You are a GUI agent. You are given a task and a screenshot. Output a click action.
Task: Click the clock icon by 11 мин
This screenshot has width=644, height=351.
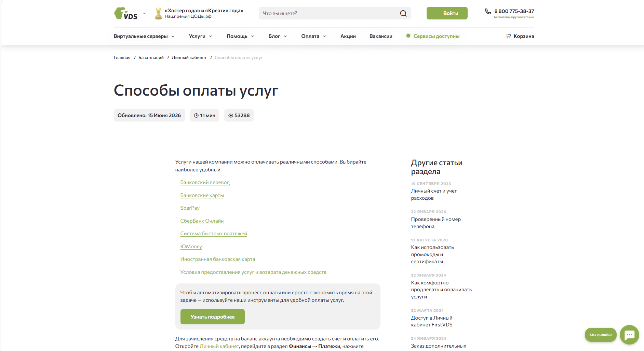coord(196,115)
